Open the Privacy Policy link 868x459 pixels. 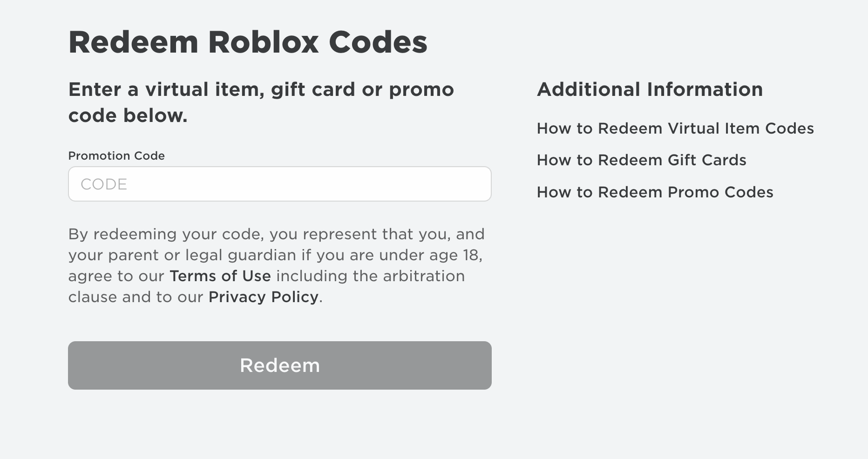[264, 297]
